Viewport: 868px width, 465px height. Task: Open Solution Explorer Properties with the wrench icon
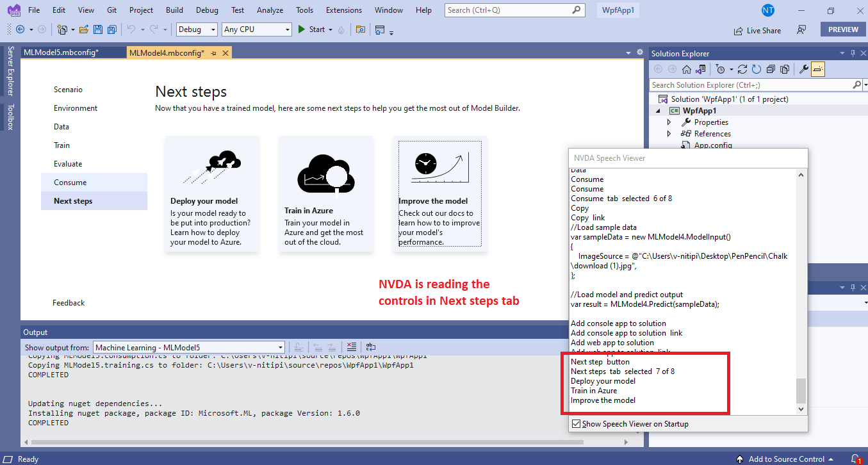(x=802, y=69)
